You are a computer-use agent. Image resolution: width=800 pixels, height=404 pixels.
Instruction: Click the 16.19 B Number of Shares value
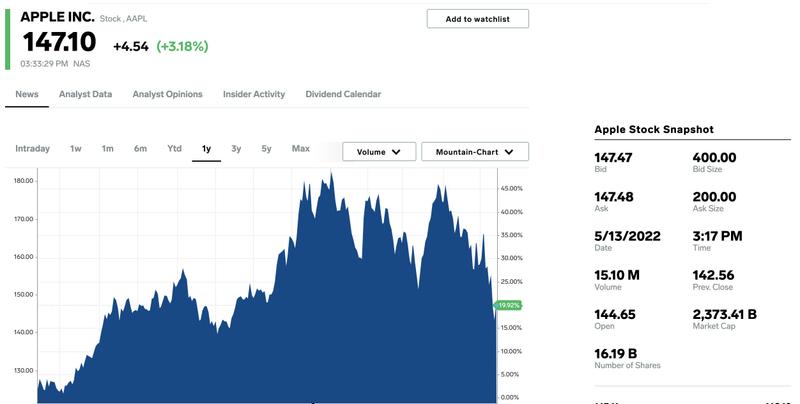point(615,354)
